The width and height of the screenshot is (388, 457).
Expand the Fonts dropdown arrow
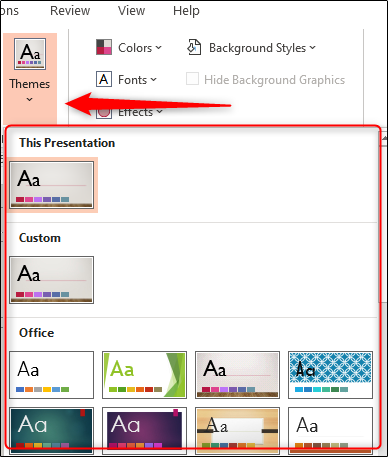click(153, 80)
